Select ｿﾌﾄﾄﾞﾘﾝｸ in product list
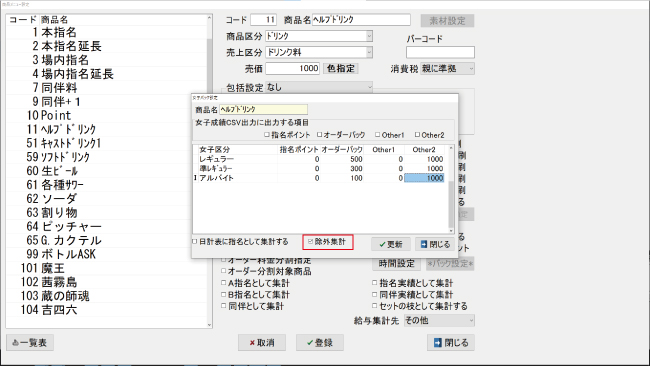Image resolution: width=650 pixels, height=366 pixels. point(107,157)
